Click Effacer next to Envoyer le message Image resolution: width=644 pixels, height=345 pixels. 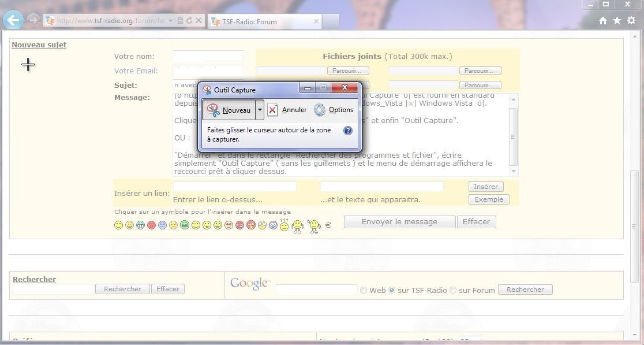[x=477, y=222]
